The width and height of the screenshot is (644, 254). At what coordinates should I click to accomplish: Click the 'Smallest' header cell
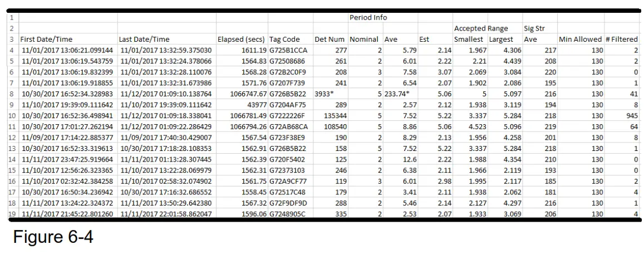coord(470,39)
